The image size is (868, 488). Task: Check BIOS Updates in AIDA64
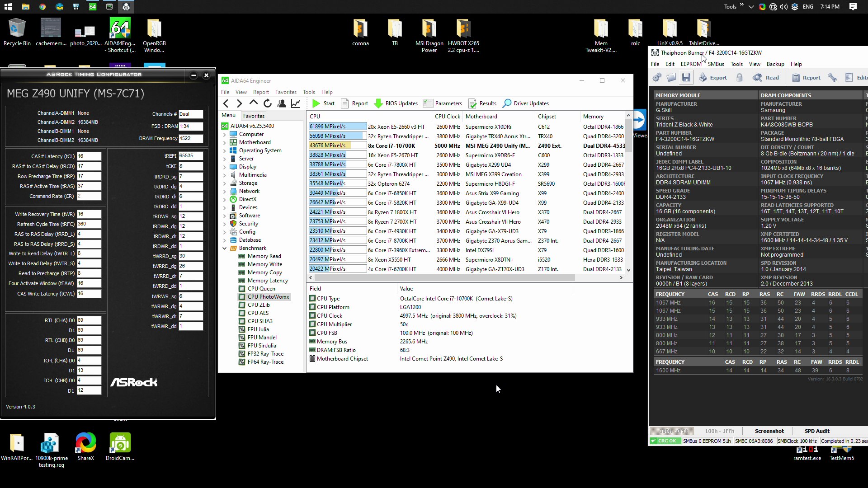click(396, 103)
